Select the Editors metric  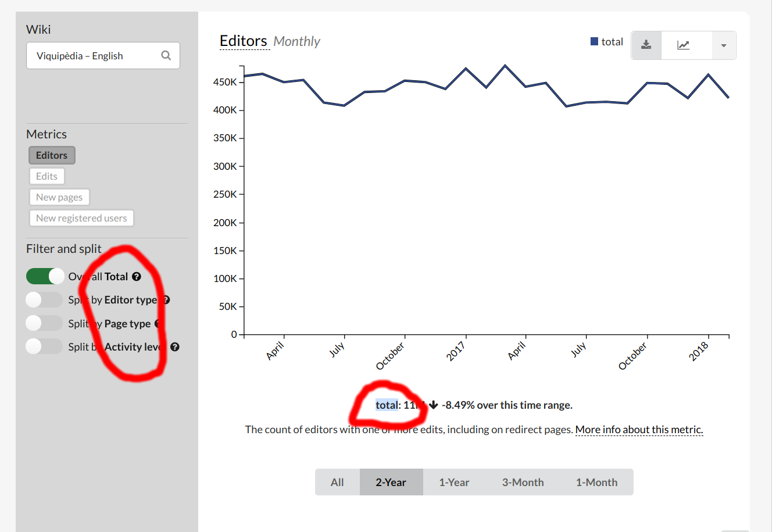52,155
